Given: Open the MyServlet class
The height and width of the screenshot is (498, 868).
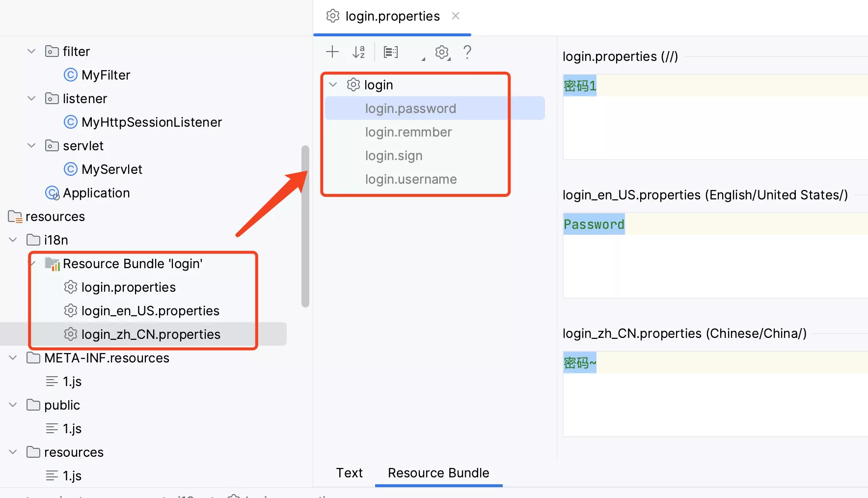Looking at the screenshot, I should click(112, 169).
